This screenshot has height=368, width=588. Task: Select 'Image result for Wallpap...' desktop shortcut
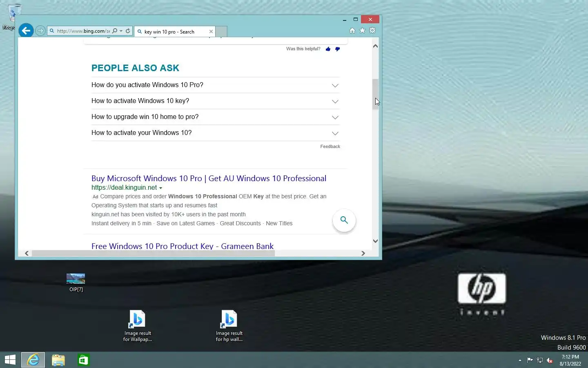click(x=138, y=326)
